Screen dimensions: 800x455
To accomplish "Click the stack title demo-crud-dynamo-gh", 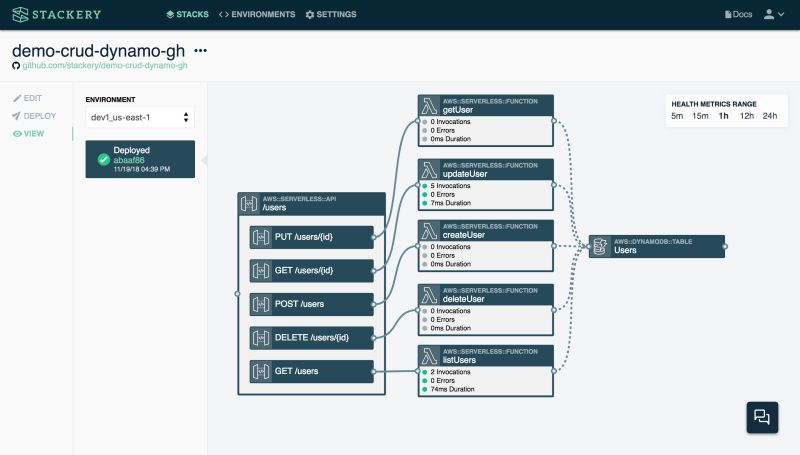I will click(98, 50).
